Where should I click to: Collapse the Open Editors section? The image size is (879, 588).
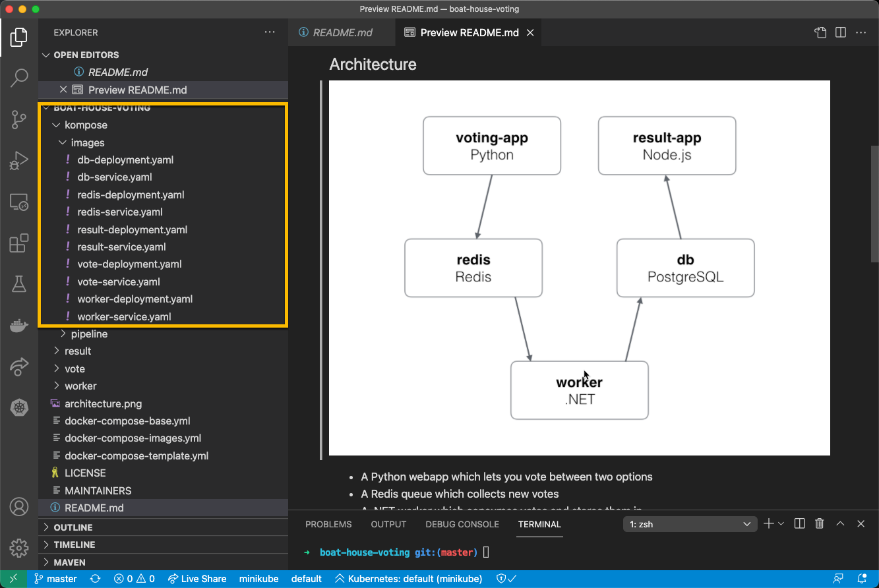[46, 55]
